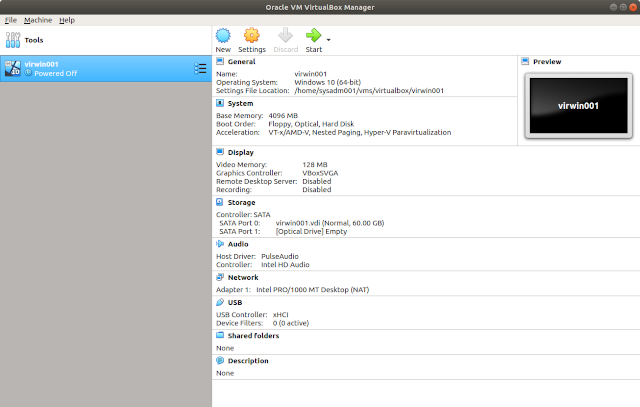This screenshot has width=640, height=407.
Task: Click the Tools wrench icon
Action: coord(13,41)
